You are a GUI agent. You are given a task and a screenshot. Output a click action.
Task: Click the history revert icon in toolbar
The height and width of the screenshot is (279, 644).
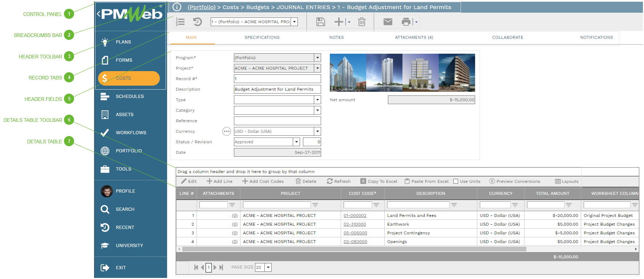click(197, 22)
